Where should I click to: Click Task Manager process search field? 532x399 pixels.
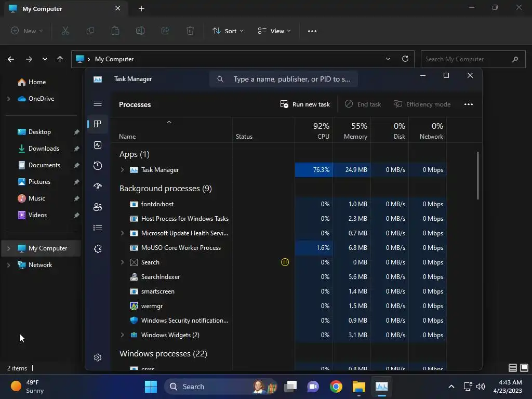click(284, 79)
